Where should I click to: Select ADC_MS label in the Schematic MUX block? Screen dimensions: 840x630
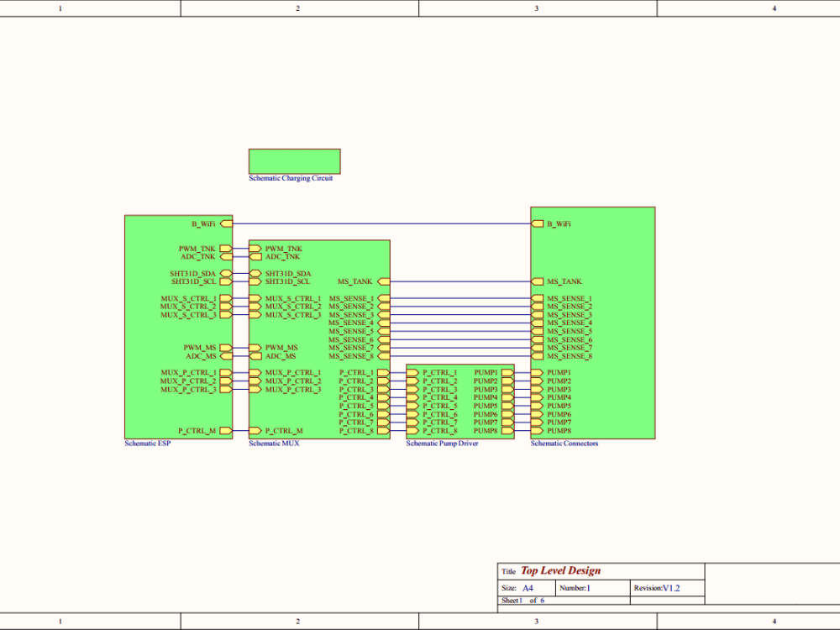pos(281,356)
